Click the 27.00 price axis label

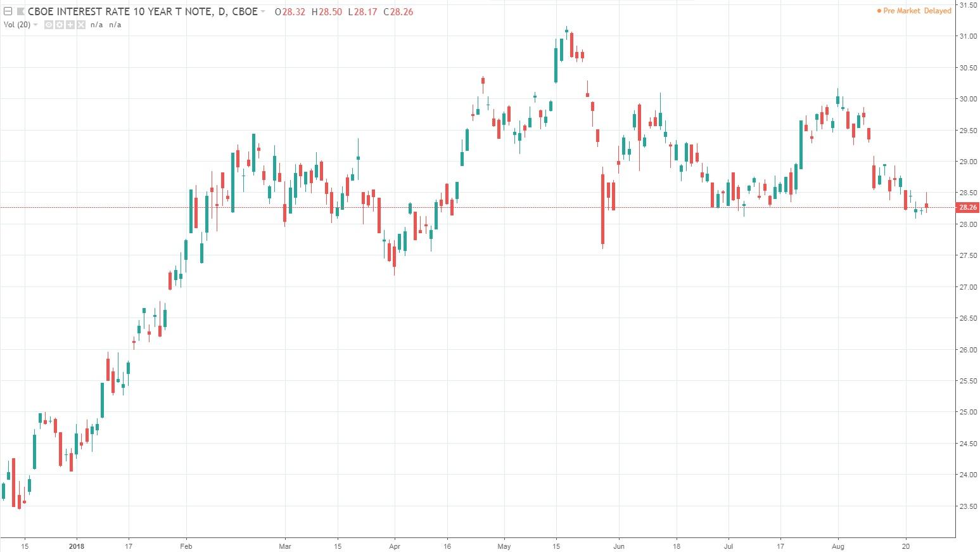click(x=968, y=287)
